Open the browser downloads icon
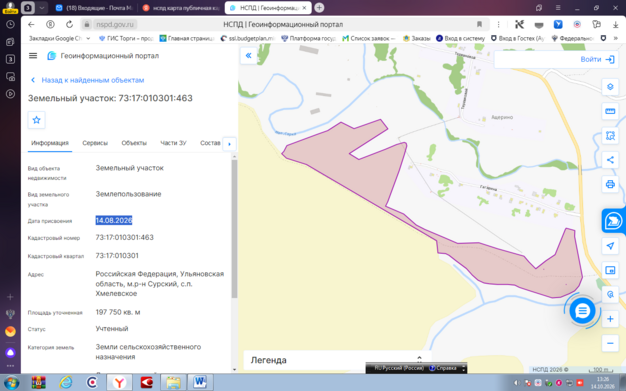This screenshot has width=626, height=391. (x=615, y=24)
